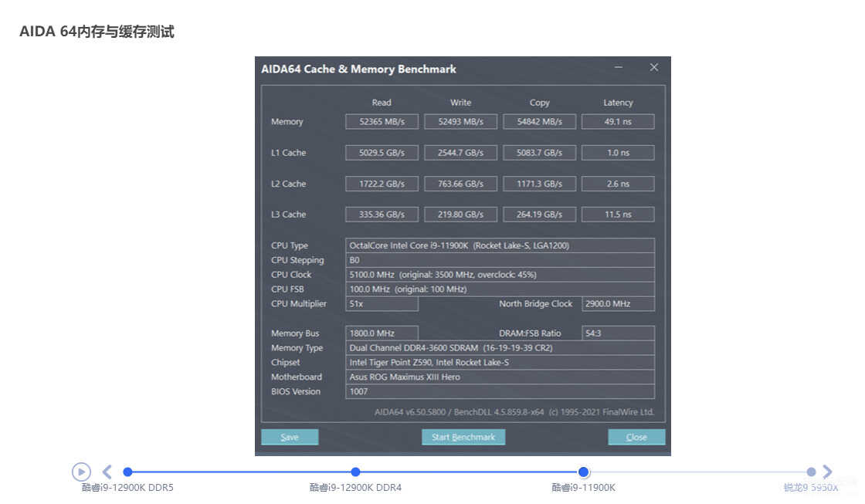
Task: Go to previous slide with left arrow
Action: pos(107,472)
